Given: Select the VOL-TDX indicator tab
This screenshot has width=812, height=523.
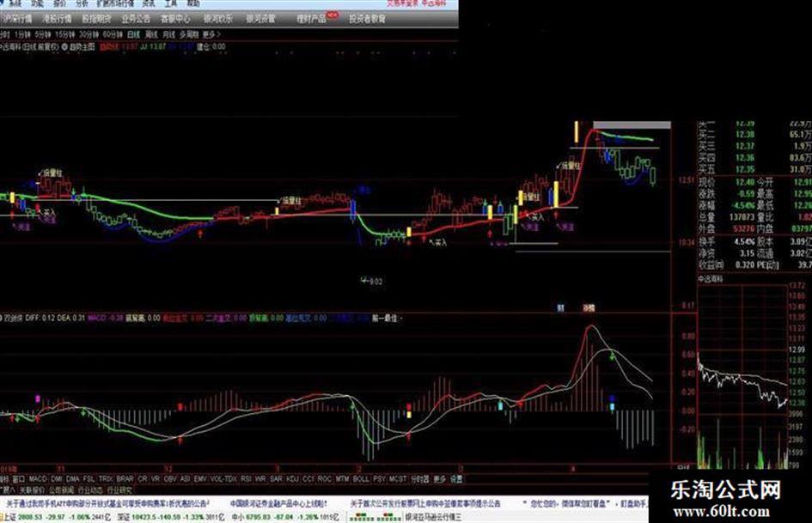Looking at the screenshot, I should pyautogui.click(x=223, y=479).
